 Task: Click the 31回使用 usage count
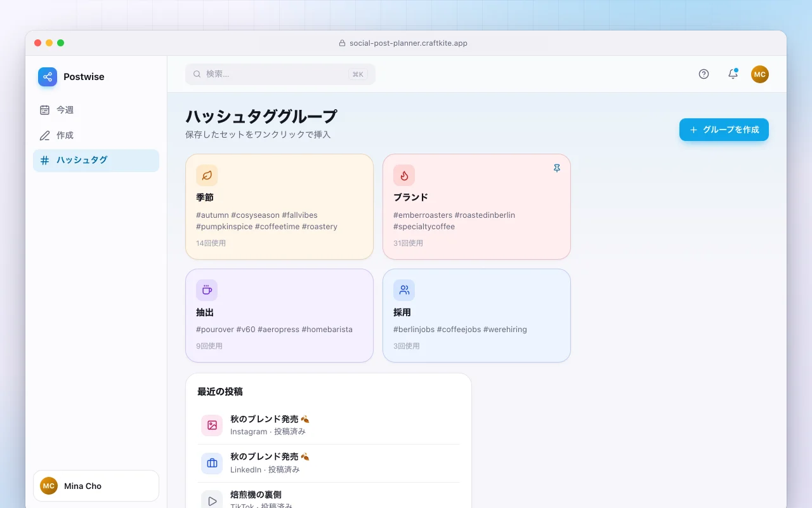coord(408,243)
